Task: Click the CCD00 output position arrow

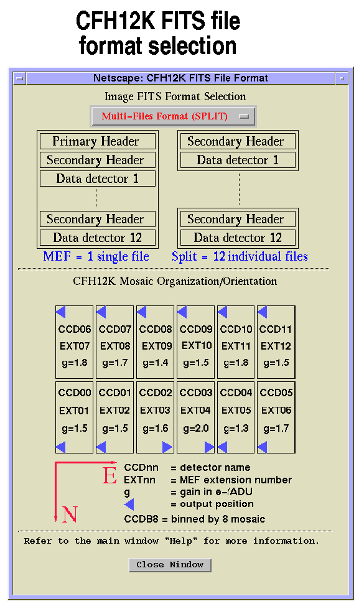Action: point(60,447)
